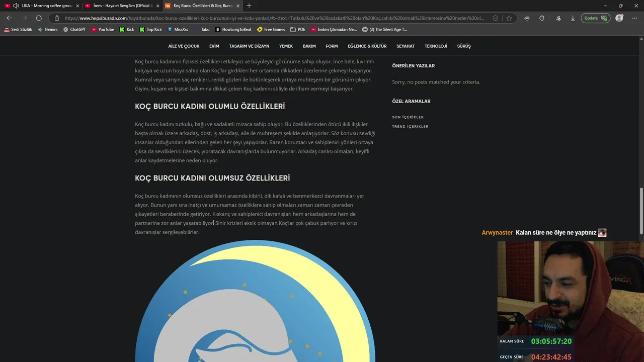
Task: Expand the POE bookmarks folder
Action: click(x=298, y=30)
